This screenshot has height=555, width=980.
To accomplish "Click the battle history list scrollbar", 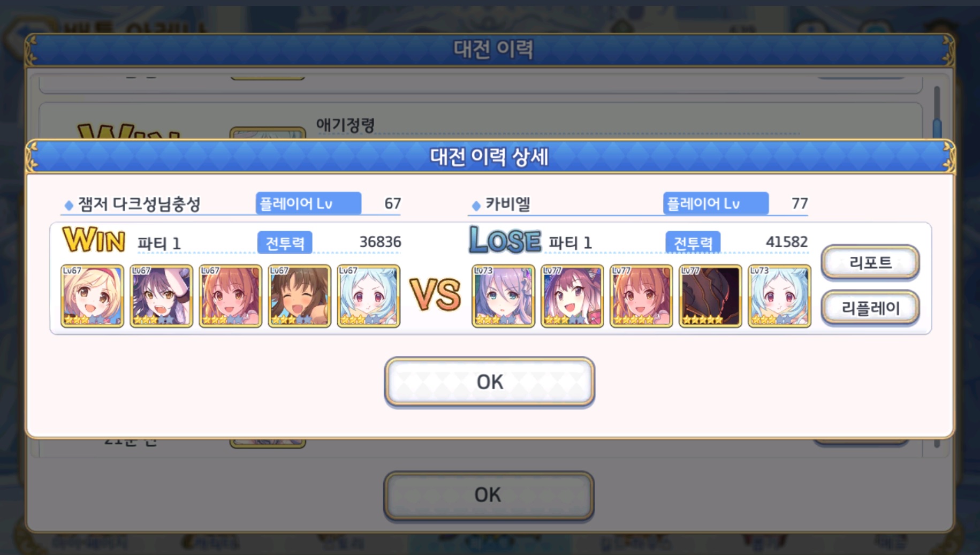I will (937, 112).
